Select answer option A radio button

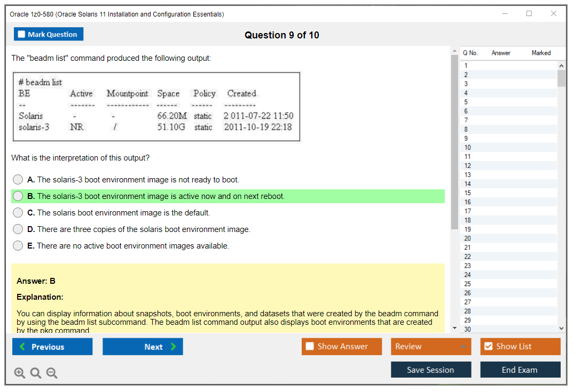18,180
